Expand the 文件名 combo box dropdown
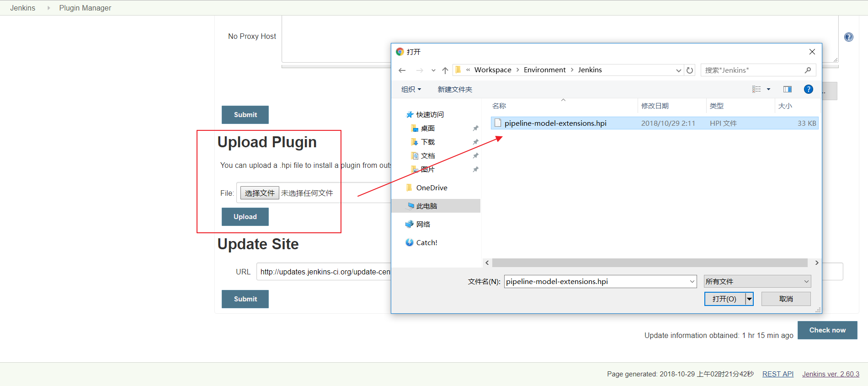The width and height of the screenshot is (868, 386). (x=692, y=281)
